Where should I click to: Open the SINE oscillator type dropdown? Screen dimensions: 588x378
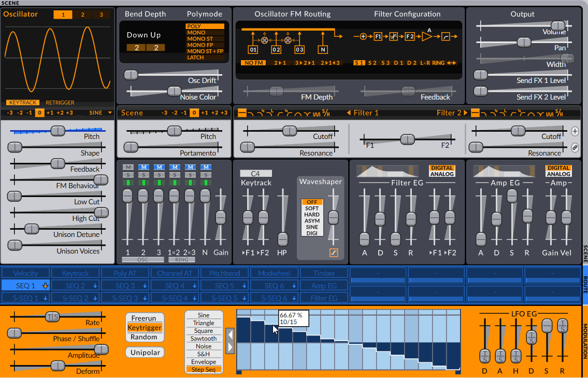pyautogui.click(x=101, y=113)
